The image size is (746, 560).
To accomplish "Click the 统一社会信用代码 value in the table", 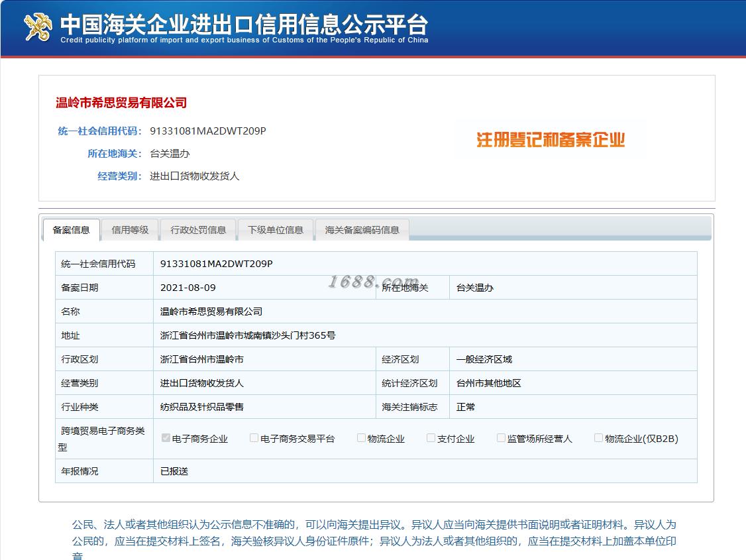I will pos(217,264).
